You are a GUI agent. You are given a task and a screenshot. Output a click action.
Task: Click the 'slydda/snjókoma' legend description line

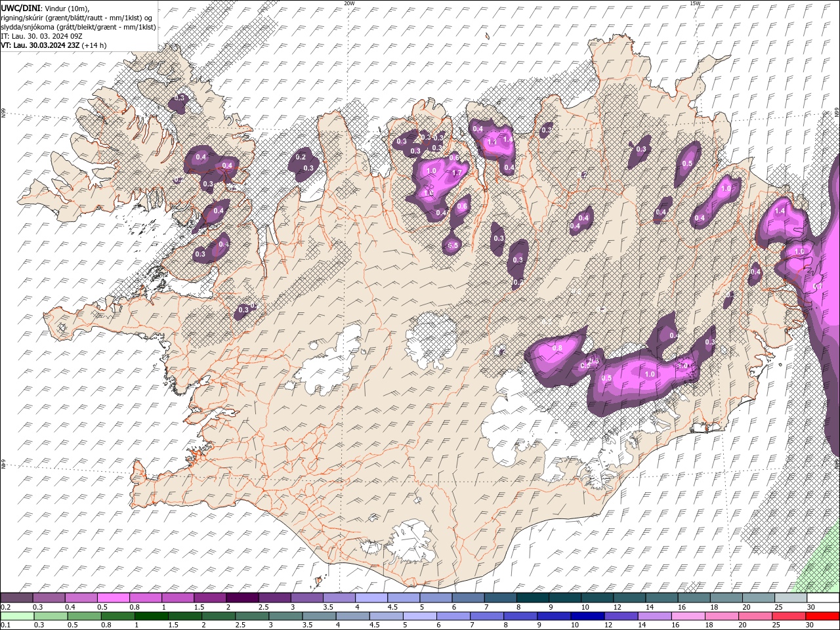coord(79,27)
